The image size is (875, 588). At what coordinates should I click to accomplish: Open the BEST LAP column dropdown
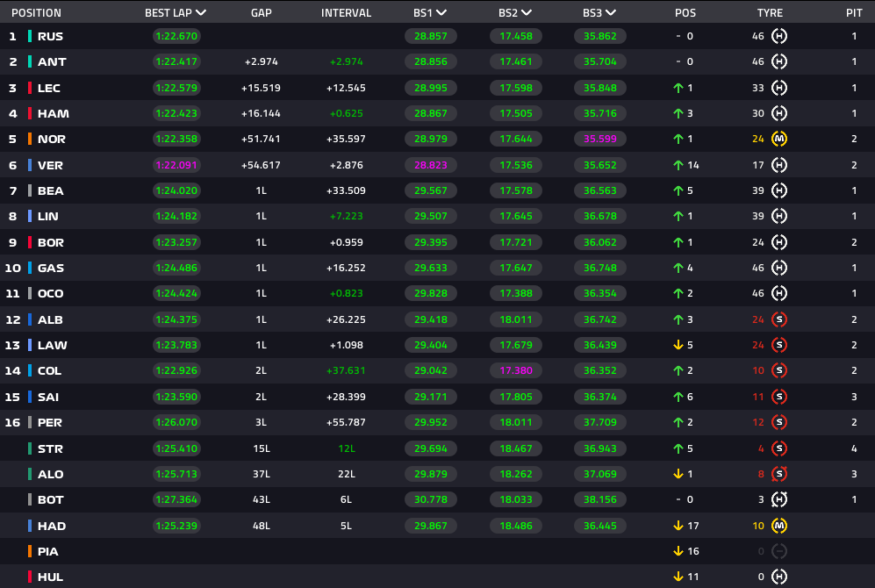click(x=202, y=13)
